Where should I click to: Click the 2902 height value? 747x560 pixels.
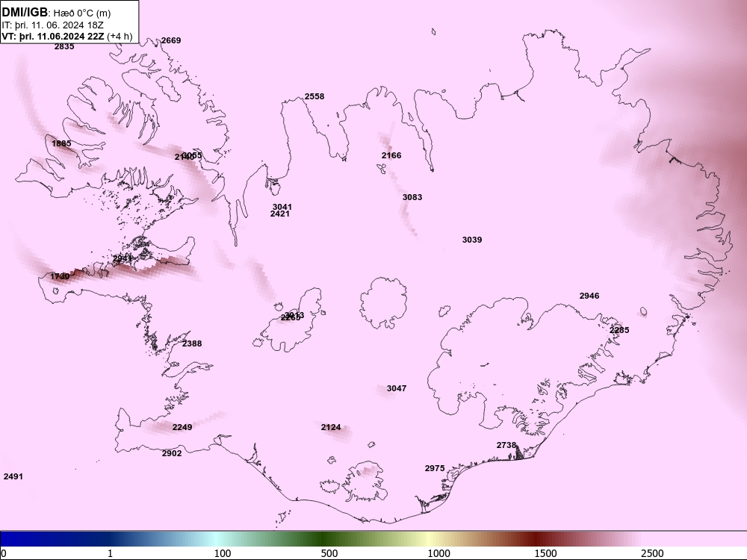[172, 453]
